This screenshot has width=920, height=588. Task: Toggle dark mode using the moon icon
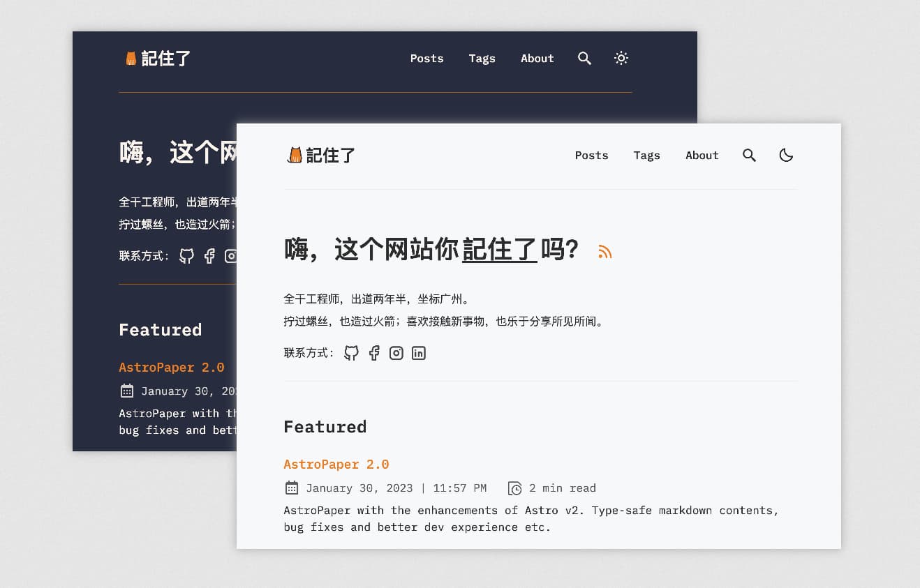click(x=786, y=156)
